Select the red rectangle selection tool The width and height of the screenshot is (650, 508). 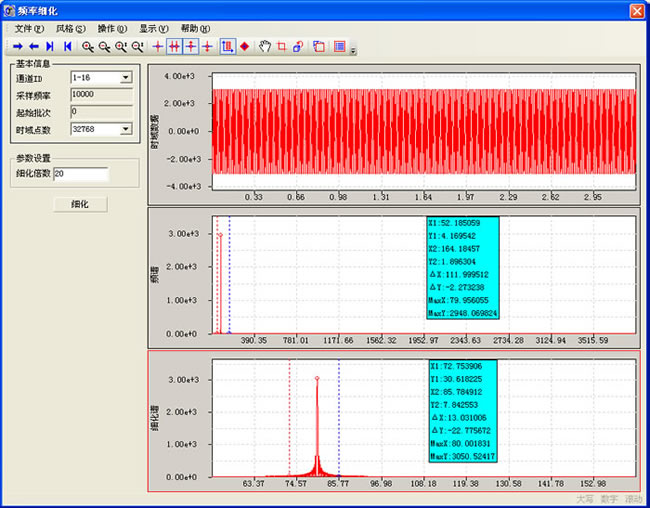coord(281,47)
